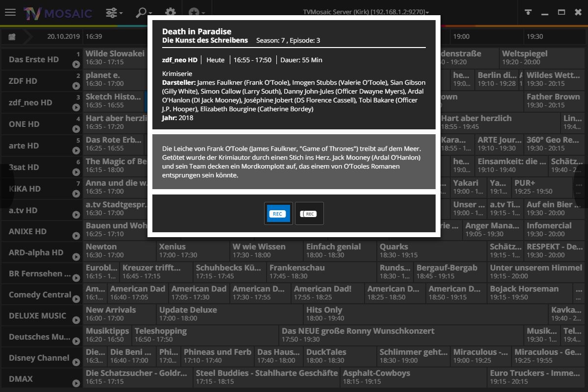Open settings via the gear icon

170,12
